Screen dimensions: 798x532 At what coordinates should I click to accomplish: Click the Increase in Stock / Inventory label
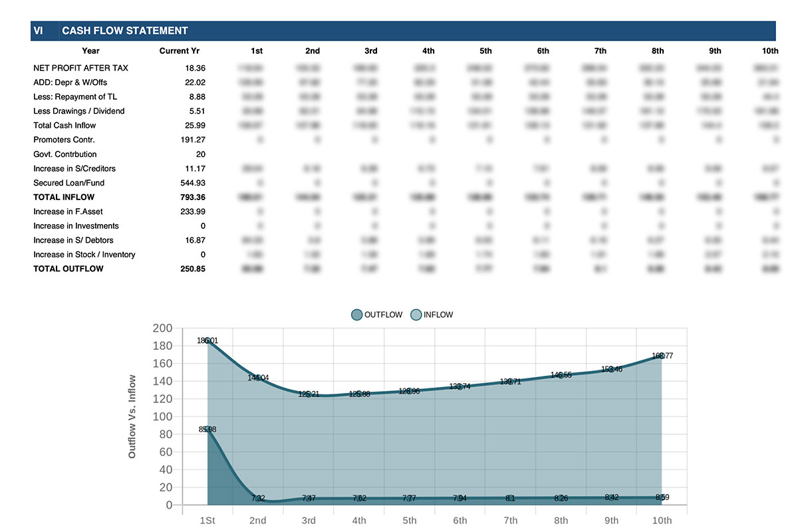84,255
